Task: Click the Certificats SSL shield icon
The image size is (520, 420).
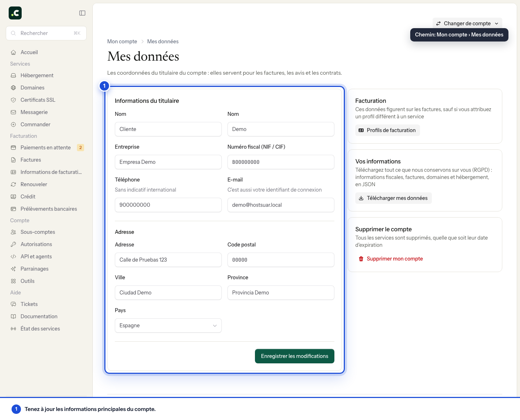Action: (13, 100)
